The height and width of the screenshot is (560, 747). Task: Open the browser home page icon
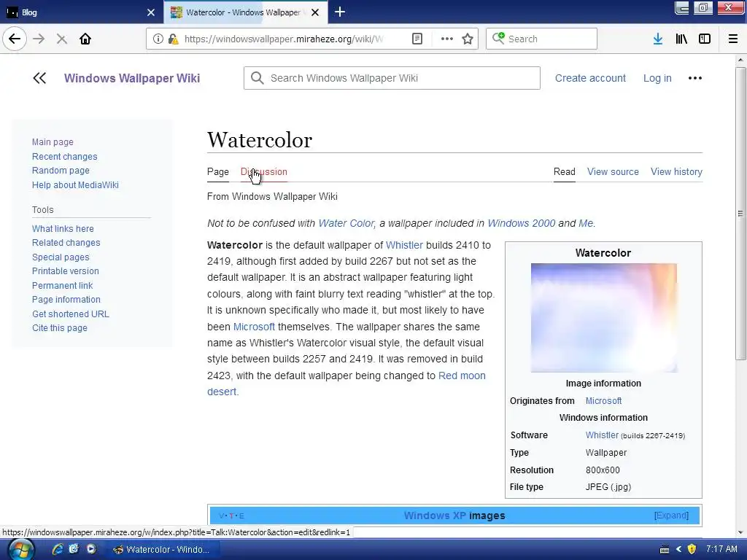85,39
